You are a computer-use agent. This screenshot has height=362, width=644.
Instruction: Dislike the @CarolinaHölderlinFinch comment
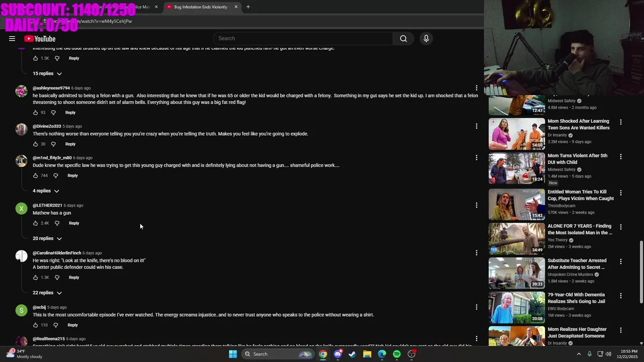point(57,278)
